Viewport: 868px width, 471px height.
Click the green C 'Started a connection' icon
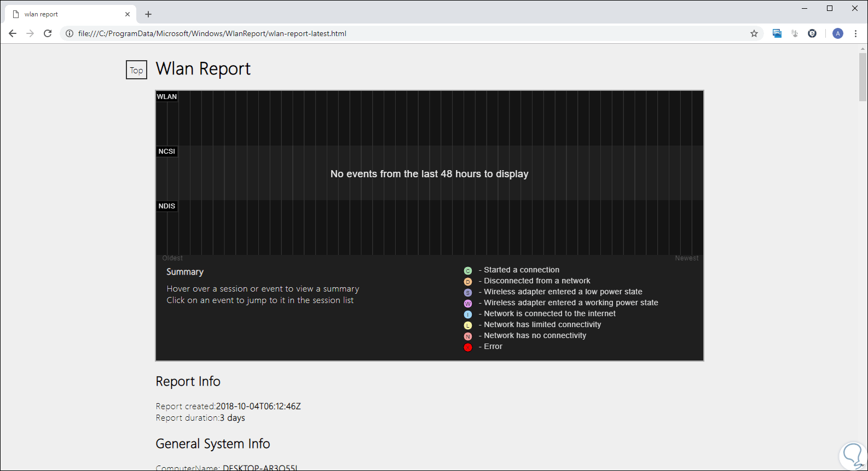[x=468, y=271]
